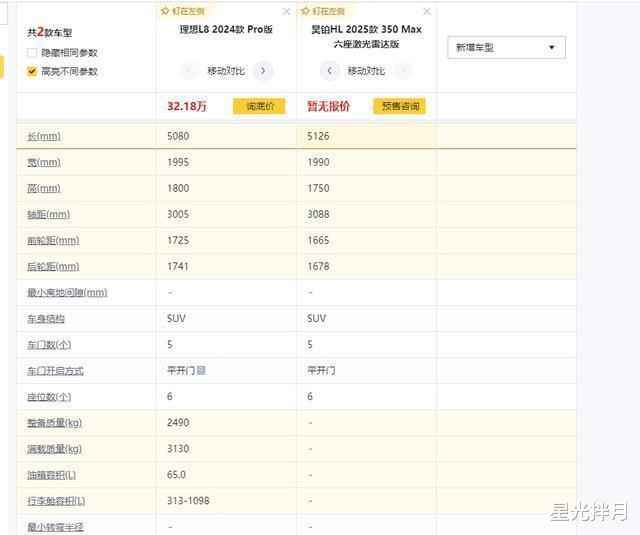640x535 pixels.
Task: Open the 座位数(个) parameter link
Action: (49, 397)
